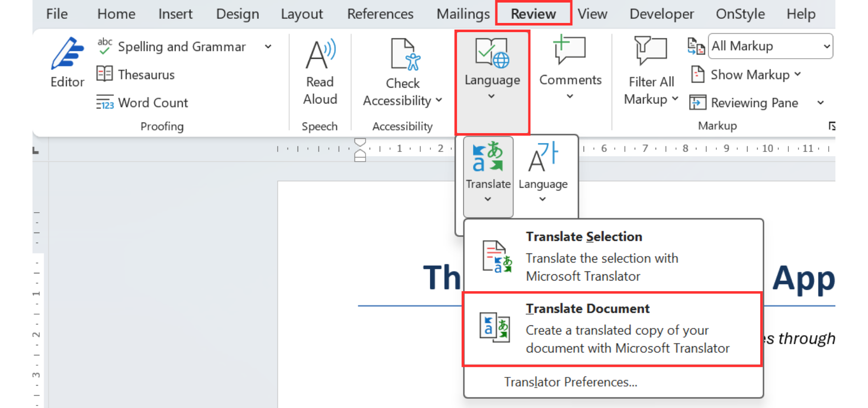
Task: Click the Check Accessibility document icon
Action: 405,54
